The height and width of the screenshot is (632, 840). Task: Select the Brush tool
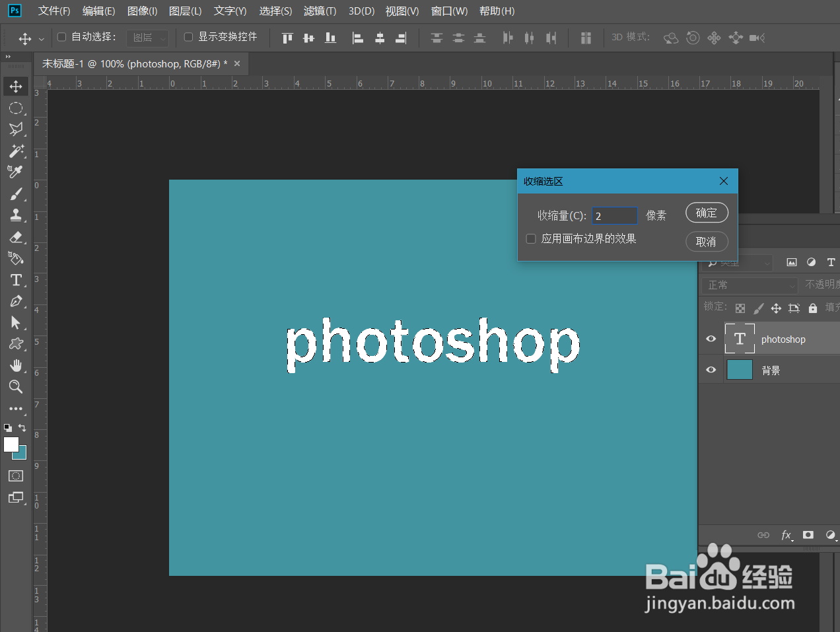(16, 194)
